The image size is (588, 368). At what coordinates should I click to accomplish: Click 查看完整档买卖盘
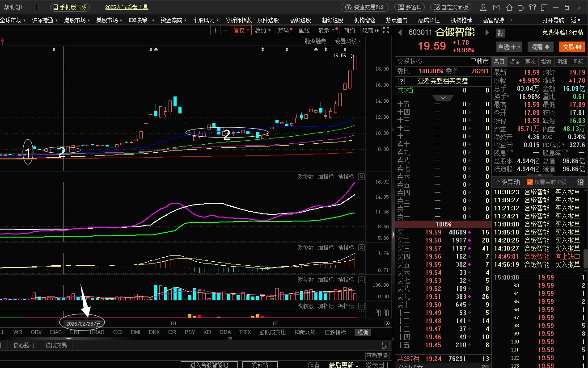click(x=443, y=81)
